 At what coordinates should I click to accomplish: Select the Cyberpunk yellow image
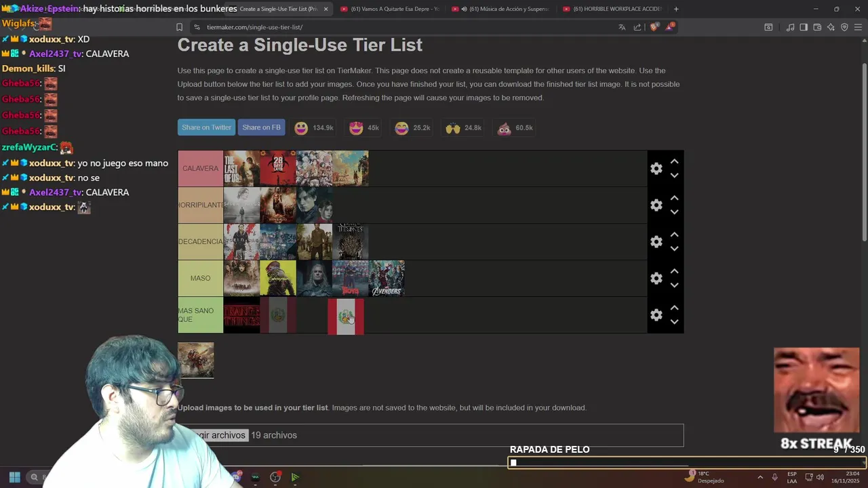point(278,279)
